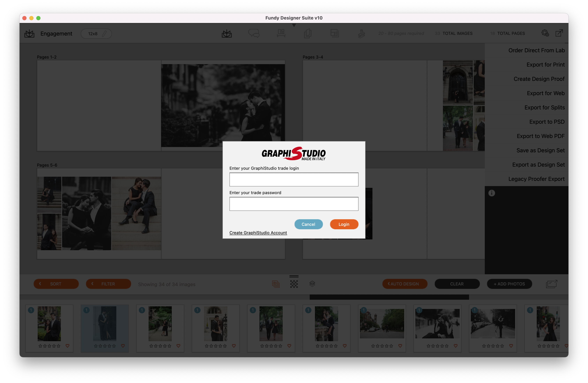The width and height of the screenshot is (588, 383).
Task: Expand the AUTO DESIGN options
Action: [x=405, y=284]
